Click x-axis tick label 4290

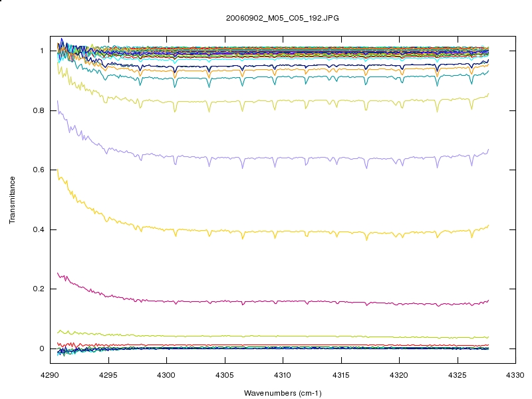coord(50,375)
